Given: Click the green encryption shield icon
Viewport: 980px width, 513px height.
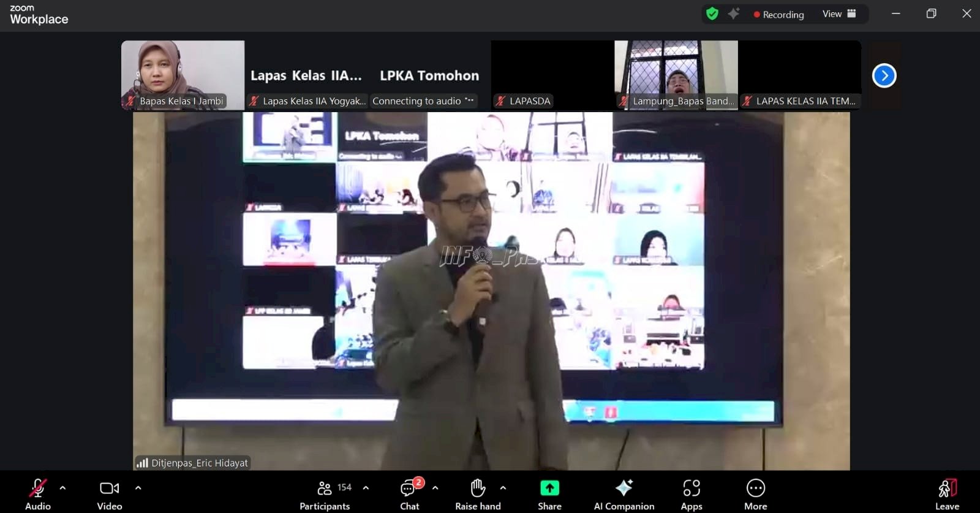Looking at the screenshot, I should [712, 14].
